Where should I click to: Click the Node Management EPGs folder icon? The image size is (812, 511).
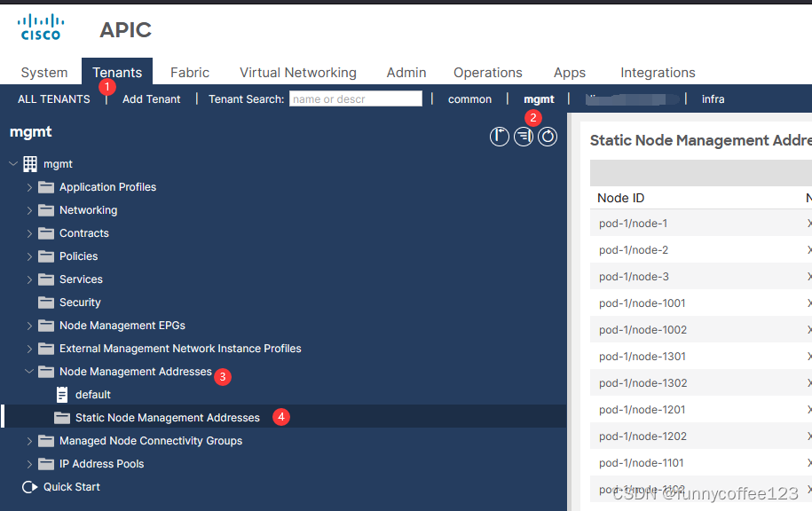pos(46,325)
